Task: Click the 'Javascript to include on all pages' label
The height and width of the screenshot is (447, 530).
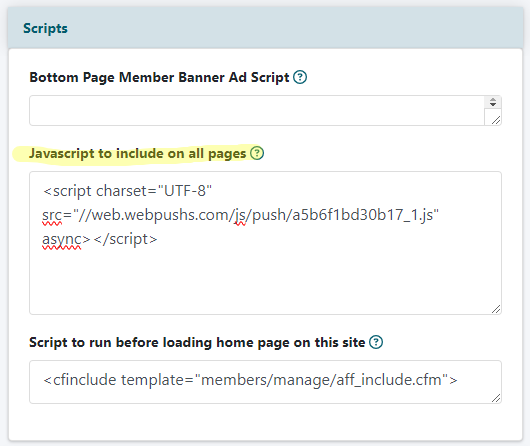Action: [138, 154]
